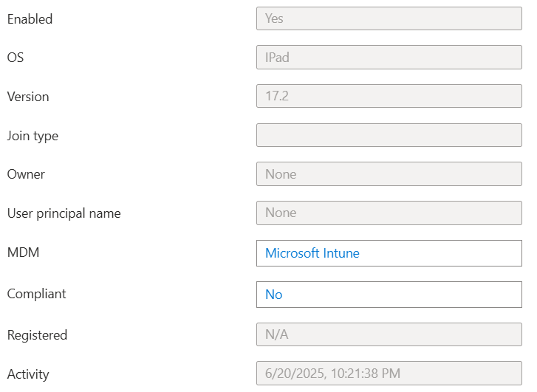This screenshot has height=392, width=537.
Task: Click the 'Join type' label
Action: 33,136
